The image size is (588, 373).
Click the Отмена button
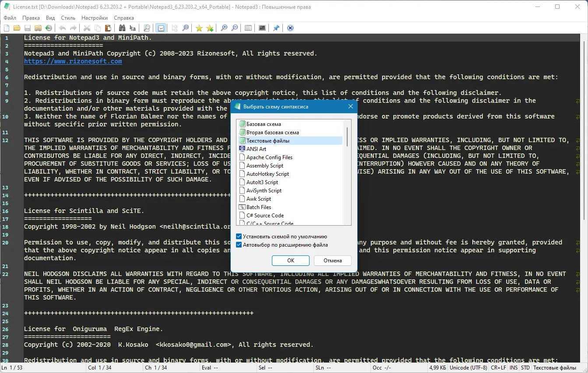[x=333, y=260]
